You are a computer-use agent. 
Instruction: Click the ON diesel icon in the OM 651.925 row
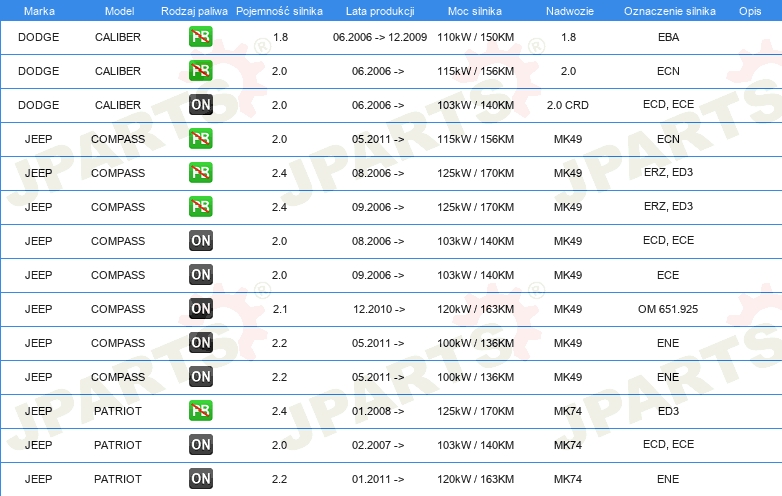click(x=200, y=309)
